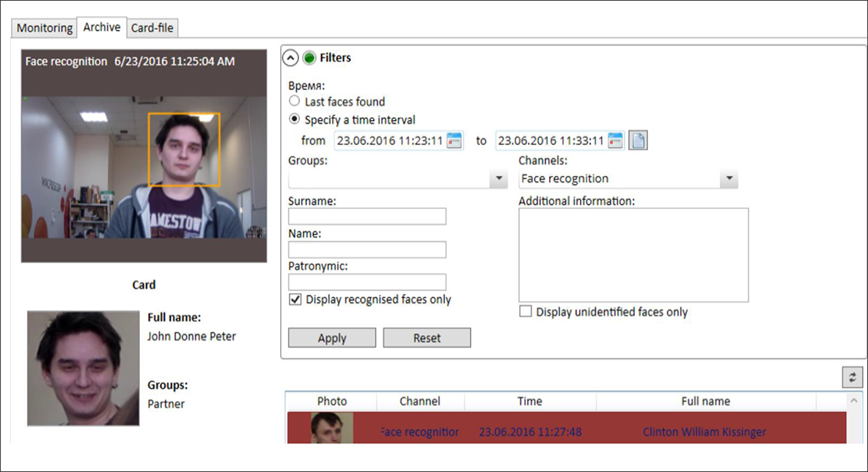Select the Last faces found option
Image resolution: width=868 pixels, height=472 pixels.
[295, 102]
